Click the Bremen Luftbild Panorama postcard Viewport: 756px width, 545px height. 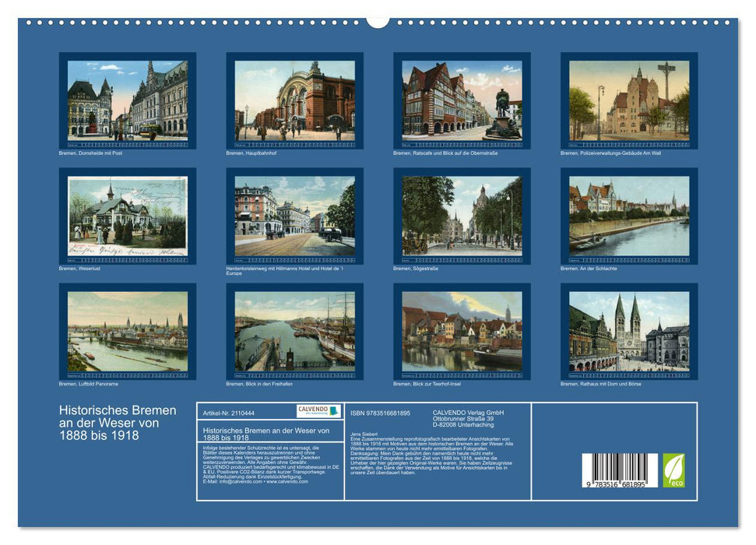click(126, 331)
